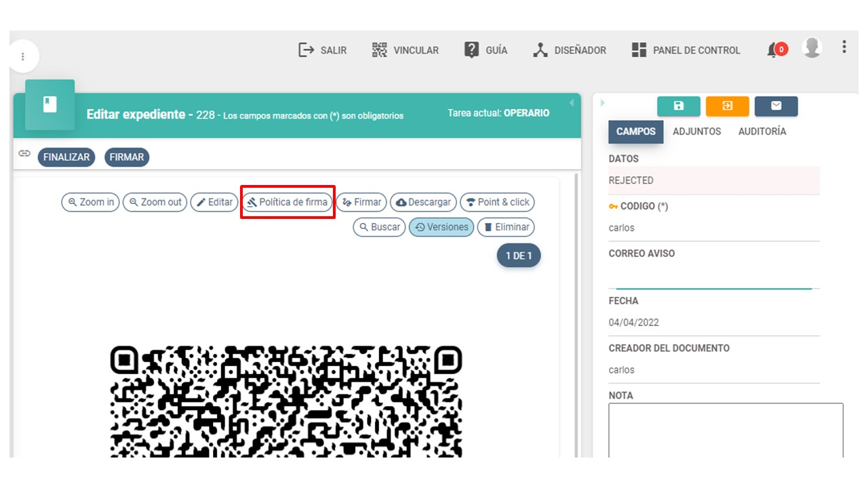The height and width of the screenshot is (488, 868).
Task: Click the QR code document preview
Action: pos(286,401)
